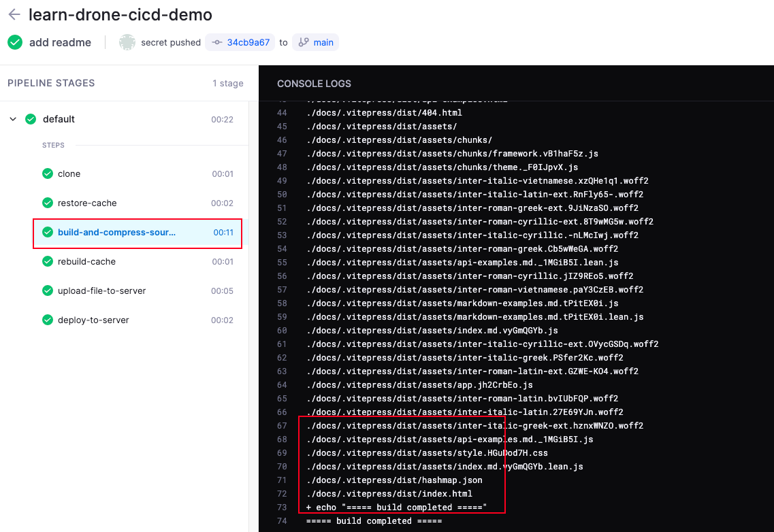
Task: Click the upload-file-to-server status icon
Action: click(48, 290)
